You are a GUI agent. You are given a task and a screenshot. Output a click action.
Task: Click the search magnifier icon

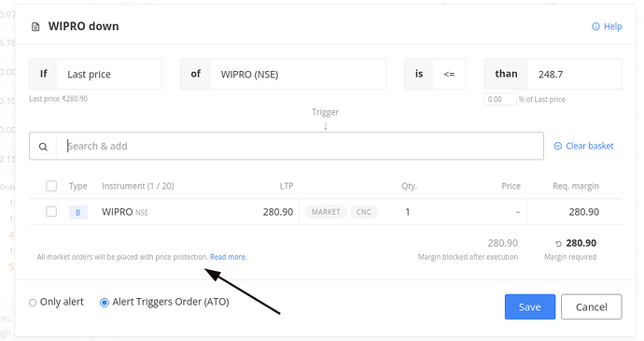(43, 147)
